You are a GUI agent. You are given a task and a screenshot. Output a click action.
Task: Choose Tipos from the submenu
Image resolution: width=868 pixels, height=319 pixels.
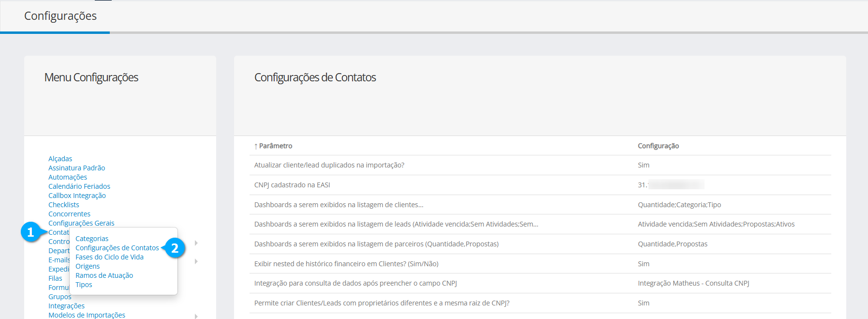coord(84,285)
